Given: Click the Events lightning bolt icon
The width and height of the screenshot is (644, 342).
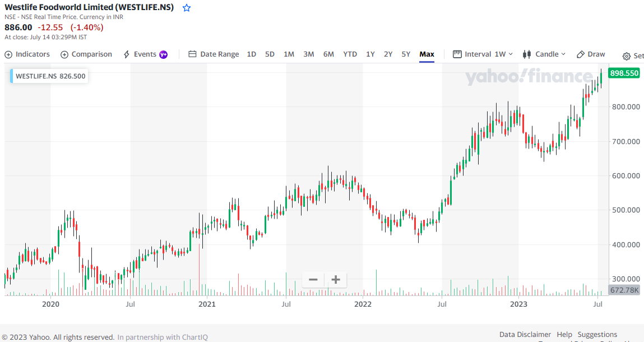Looking at the screenshot, I should click(127, 54).
